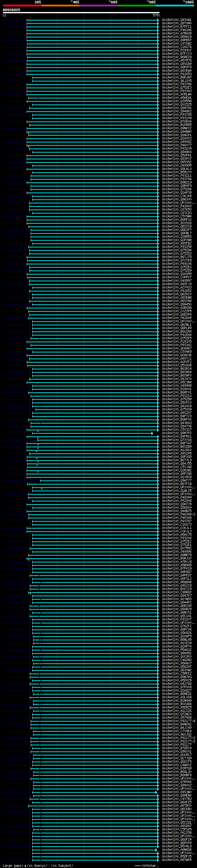Viewport: 197px width, 868px height.
Task: Click the red ~20% identity legend bar
Action: pos(22,6)
